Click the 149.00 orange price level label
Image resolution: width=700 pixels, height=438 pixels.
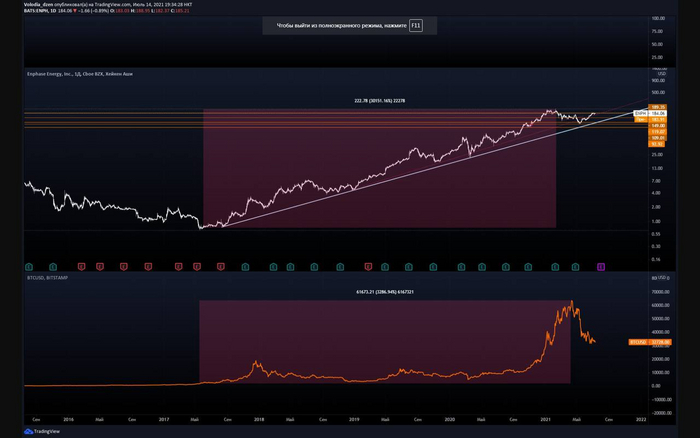coord(658,125)
